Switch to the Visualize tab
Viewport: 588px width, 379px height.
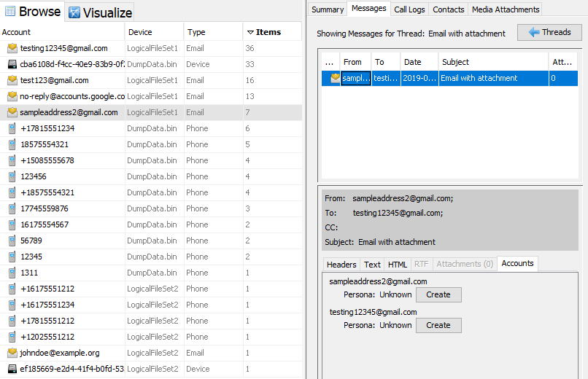100,12
